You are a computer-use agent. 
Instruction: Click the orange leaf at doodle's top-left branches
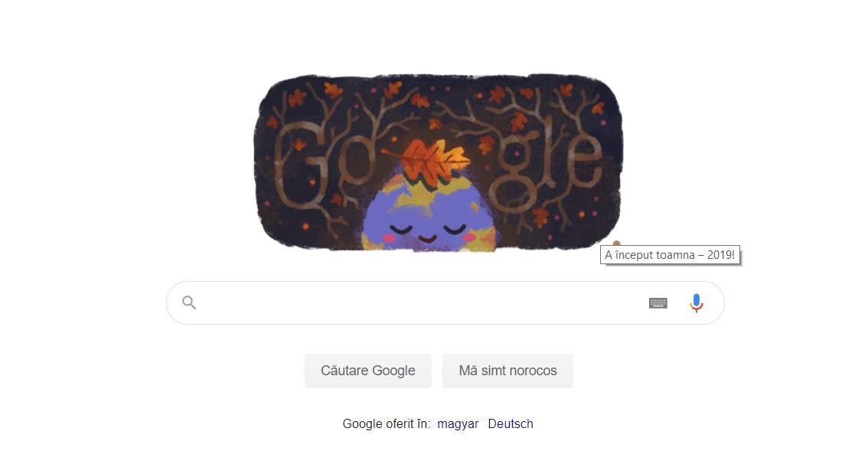click(298, 98)
